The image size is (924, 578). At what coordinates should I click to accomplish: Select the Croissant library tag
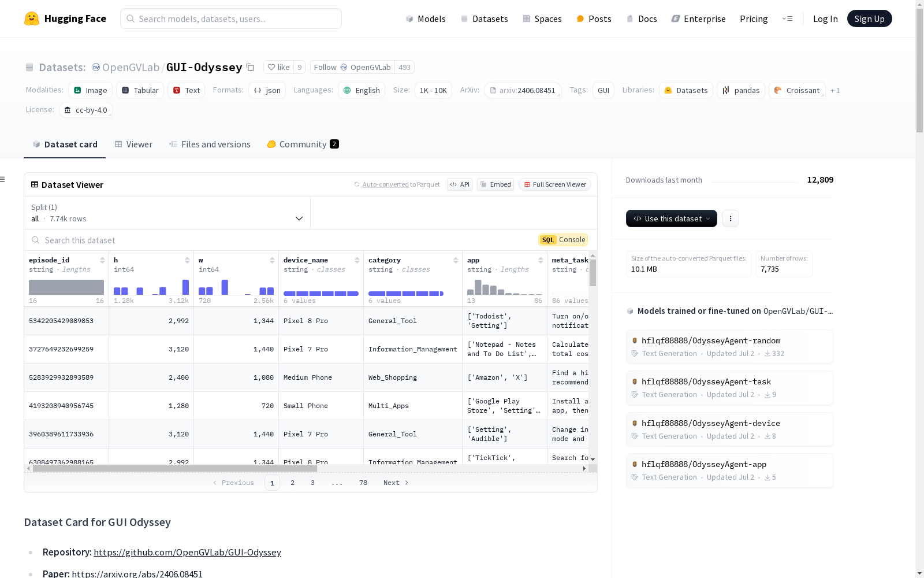point(797,90)
